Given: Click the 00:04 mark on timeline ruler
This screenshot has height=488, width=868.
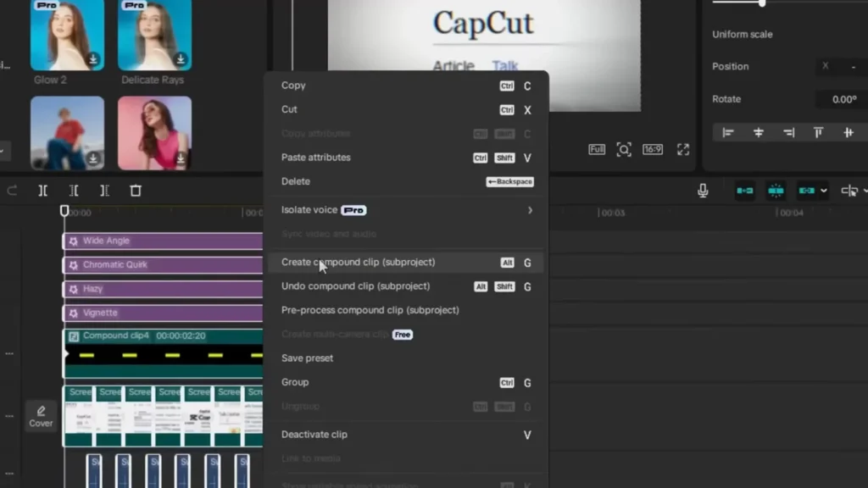Looking at the screenshot, I should click(x=791, y=213).
